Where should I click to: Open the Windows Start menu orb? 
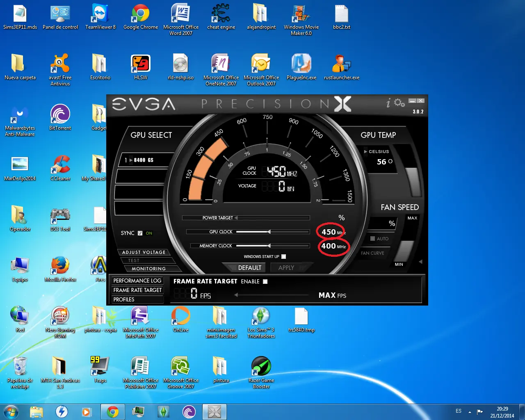pyautogui.click(x=11, y=411)
